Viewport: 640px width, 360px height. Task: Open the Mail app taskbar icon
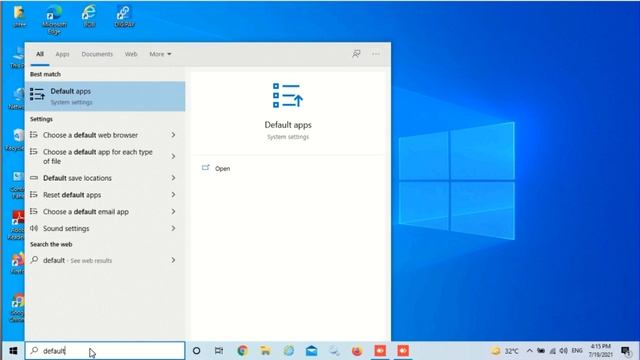pyautogui.click(x=311, y=351)
